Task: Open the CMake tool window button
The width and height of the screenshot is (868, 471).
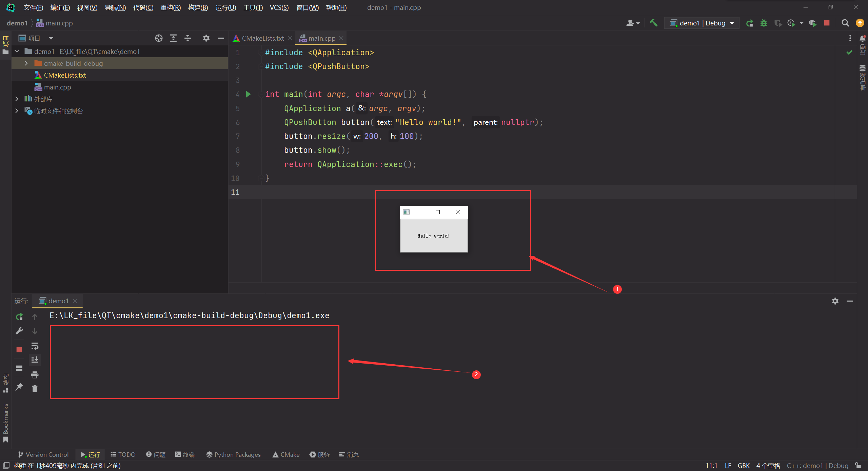Action: pyautogui.click(x=286, y=454)
